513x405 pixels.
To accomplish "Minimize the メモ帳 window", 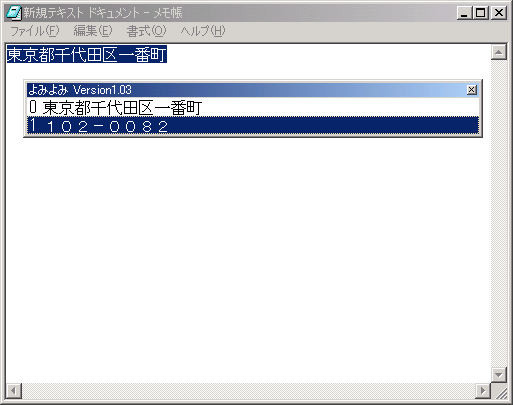I will 464,13.
